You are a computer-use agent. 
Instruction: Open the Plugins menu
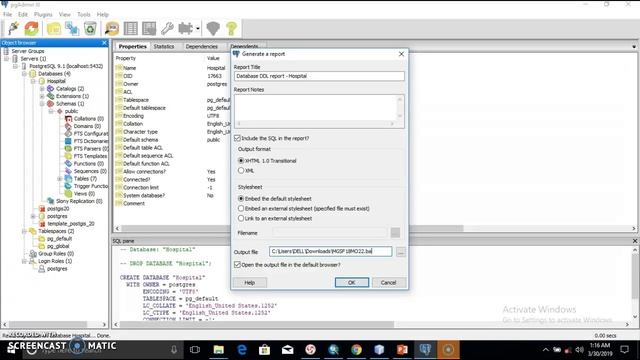(43, 14)
